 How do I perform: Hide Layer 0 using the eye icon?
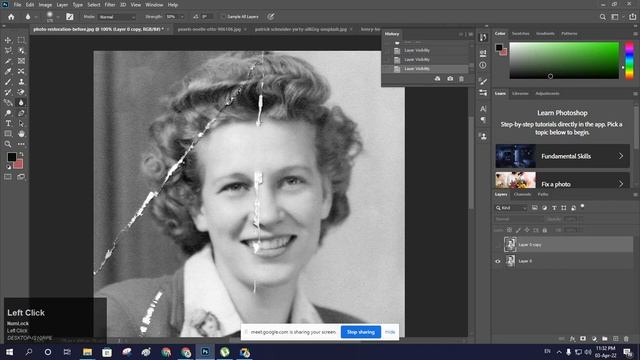coord(498,261)
